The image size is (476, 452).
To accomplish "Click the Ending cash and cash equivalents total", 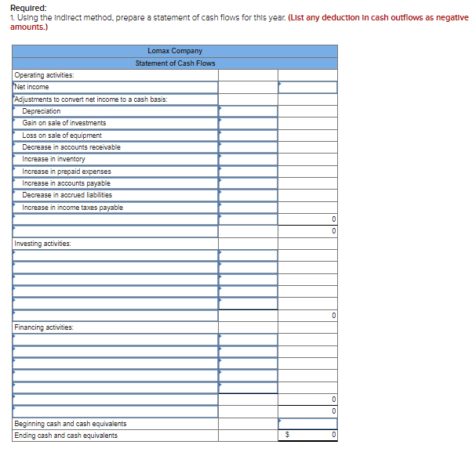I will [x=307, y=436].
